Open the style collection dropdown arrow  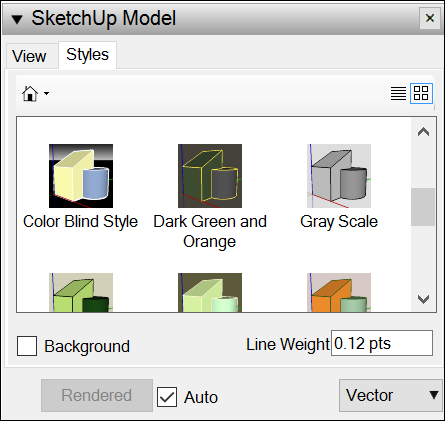pyautogui.click(x=46, y=93)
